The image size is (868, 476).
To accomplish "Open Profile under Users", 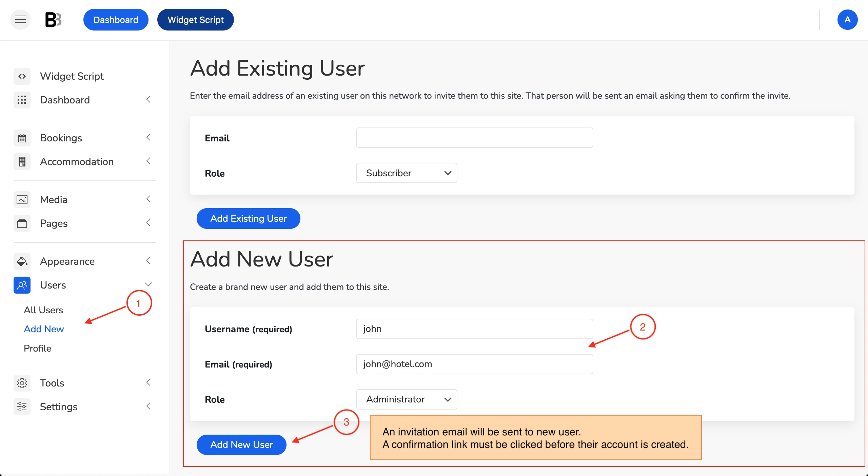I will coord(37,348).
